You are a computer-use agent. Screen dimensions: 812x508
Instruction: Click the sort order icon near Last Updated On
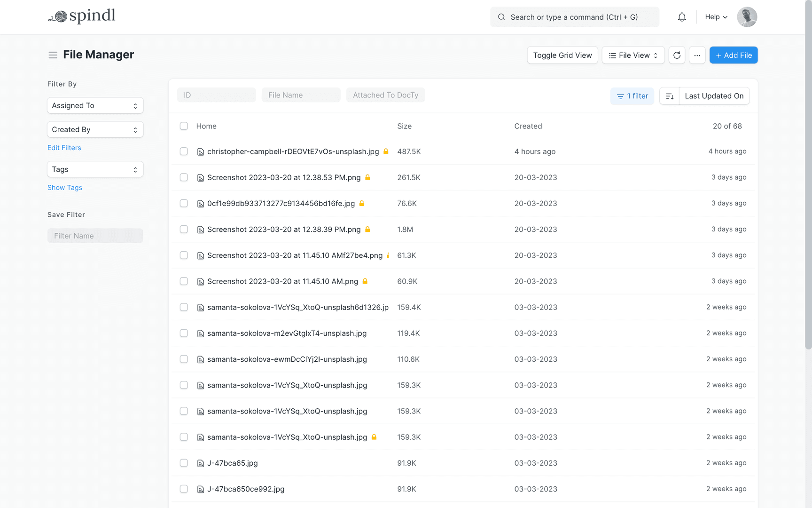tap(669, 95)
